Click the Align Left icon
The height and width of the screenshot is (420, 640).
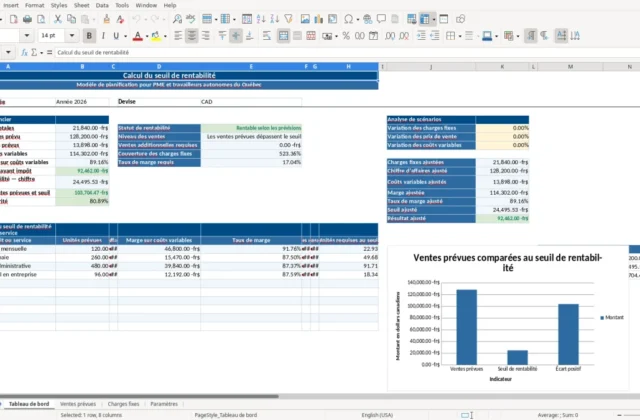tap(178, 36)
